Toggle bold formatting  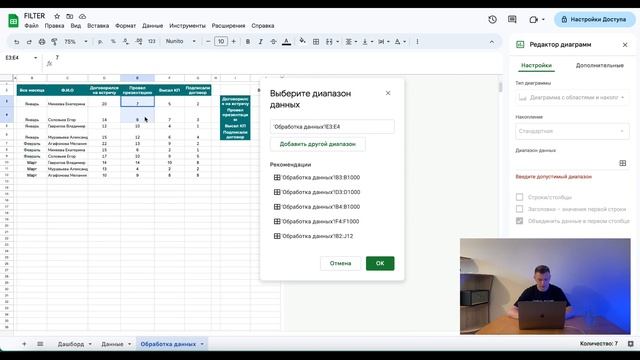coord(247,42)
